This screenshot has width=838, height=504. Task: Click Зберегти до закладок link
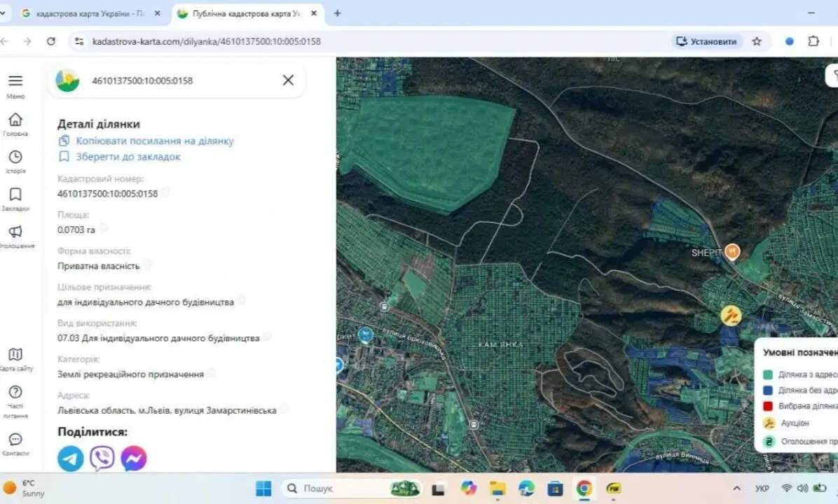click(128, 157)
